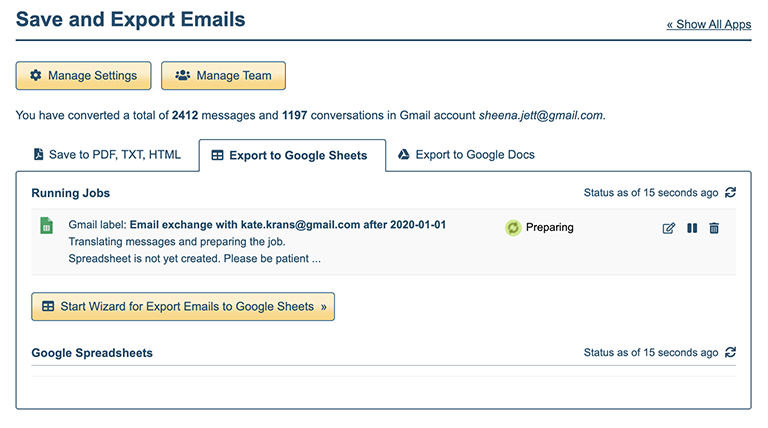The width and height of the screenshot is (768, 428).
Task: Open Manage Team
Action: click(223, 75)
